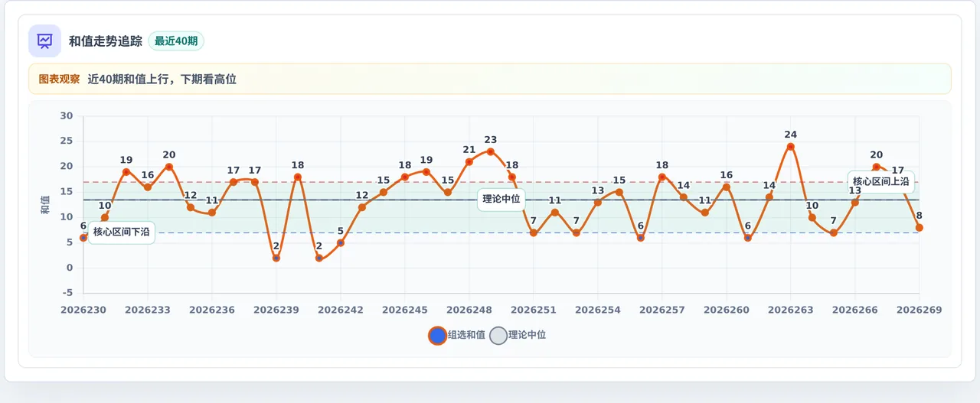The width and height of the screenshot is (980, 403).
Task: Select the value 2 point above 2026239
Action: pos(276,258)
